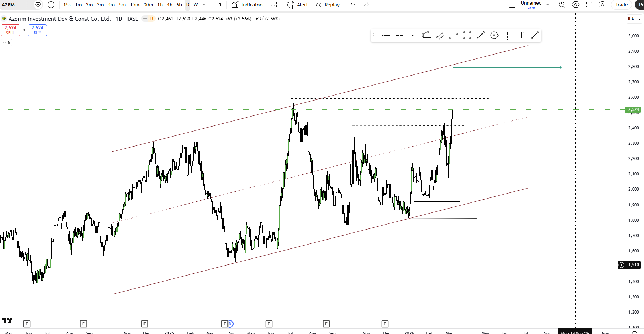Screen dimensions: 644x334
Task: Select the plain Text tool
Action: [x=521, y=35]
